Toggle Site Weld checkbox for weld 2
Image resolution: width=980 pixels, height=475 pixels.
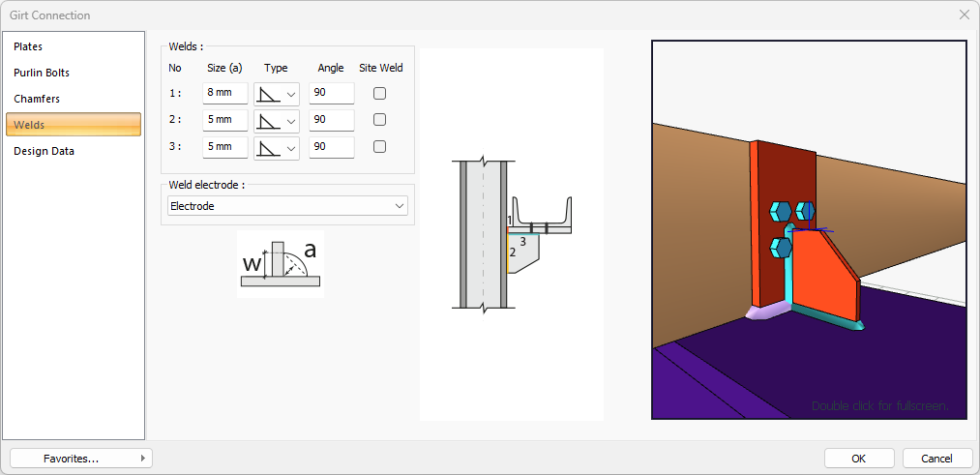pos(380,120)
